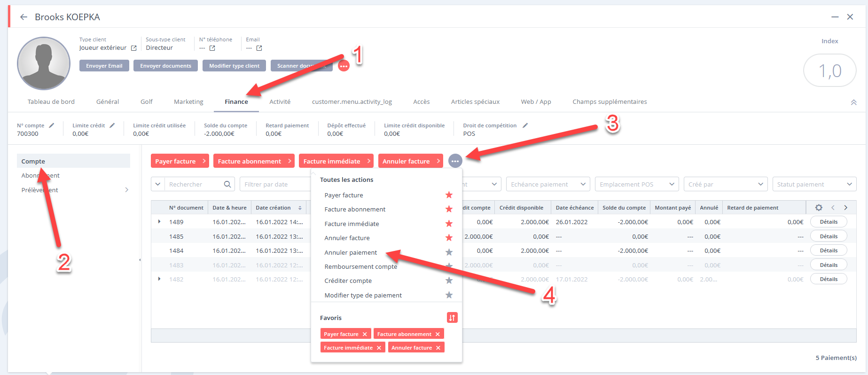Switch to the Général tab
The height and width of the screenshot is (375, 868).
pos(108,102)
